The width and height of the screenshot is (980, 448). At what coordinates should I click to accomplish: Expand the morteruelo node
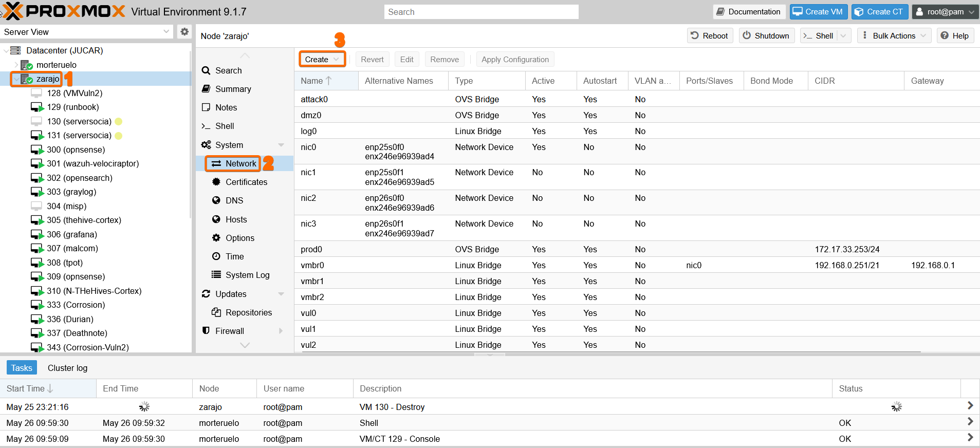pos(16,65)
